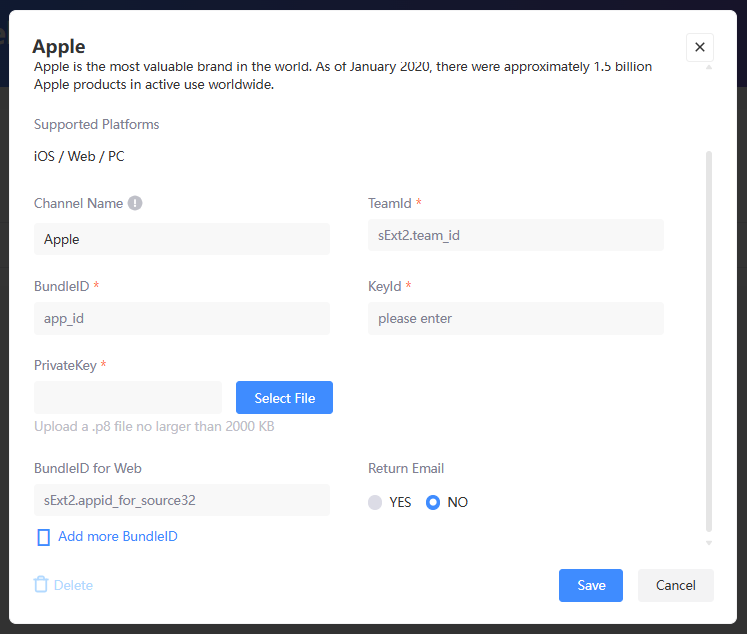Click the empty PrivateKey file field
This screenshot has height=634, width=747.
[128, 397]
